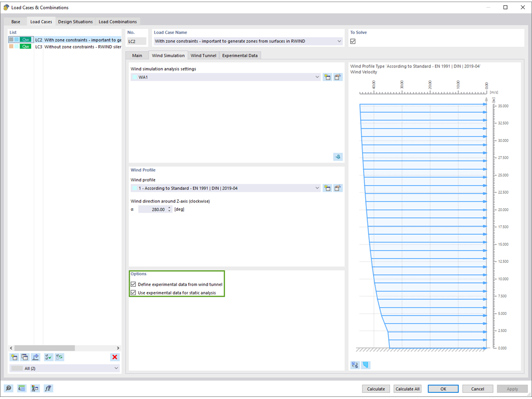Switch to the Load Cases tab
532x399 pixels.
tap(41, 22)
